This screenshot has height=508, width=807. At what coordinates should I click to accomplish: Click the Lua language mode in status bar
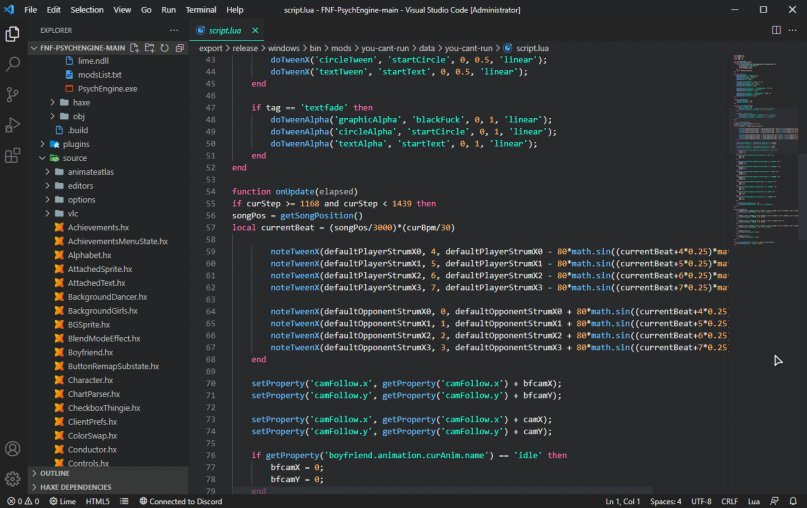(x=753, y=501)
